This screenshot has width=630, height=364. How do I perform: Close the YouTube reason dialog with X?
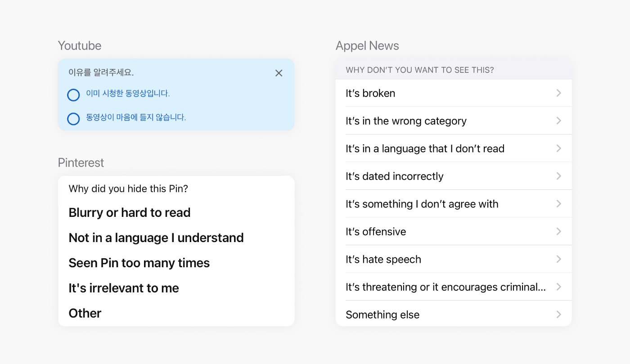point(279,73)
